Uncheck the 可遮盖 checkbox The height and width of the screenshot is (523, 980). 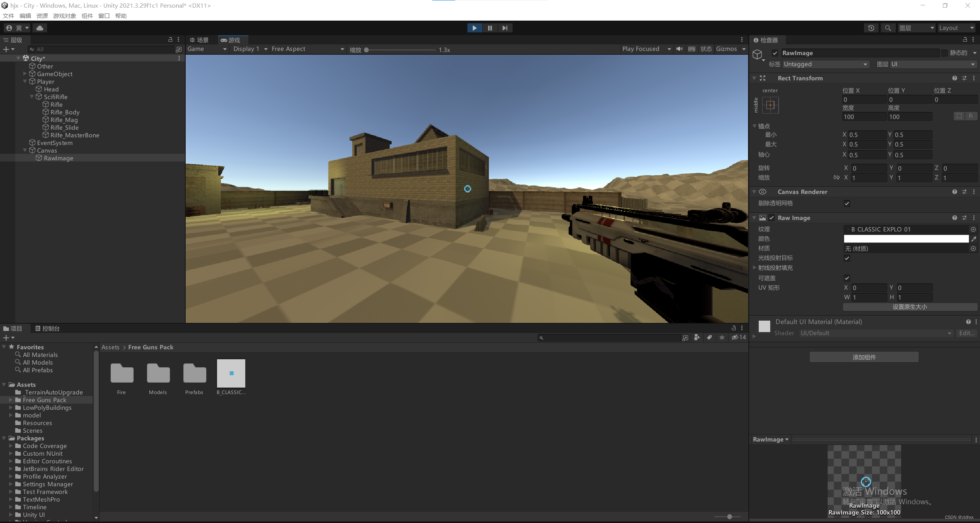847,278
